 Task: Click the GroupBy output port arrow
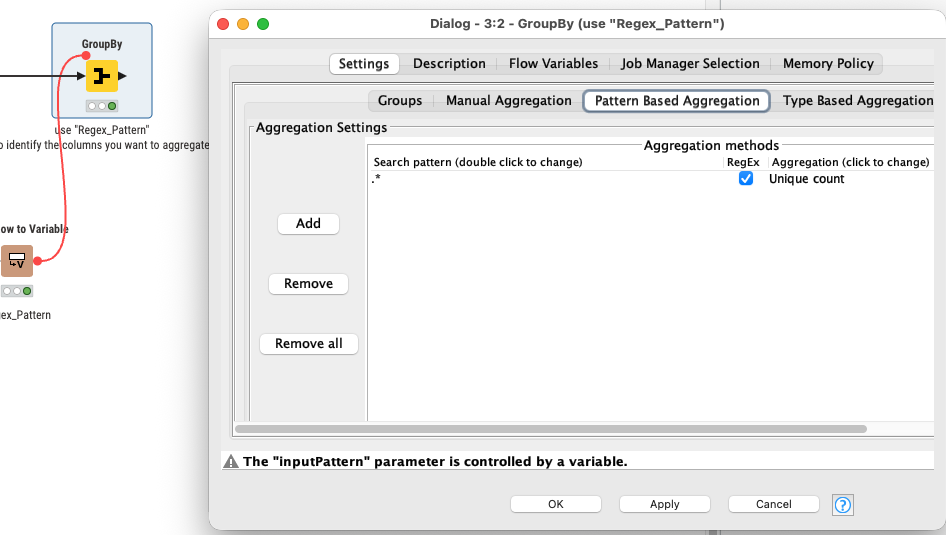click(123, 76)
